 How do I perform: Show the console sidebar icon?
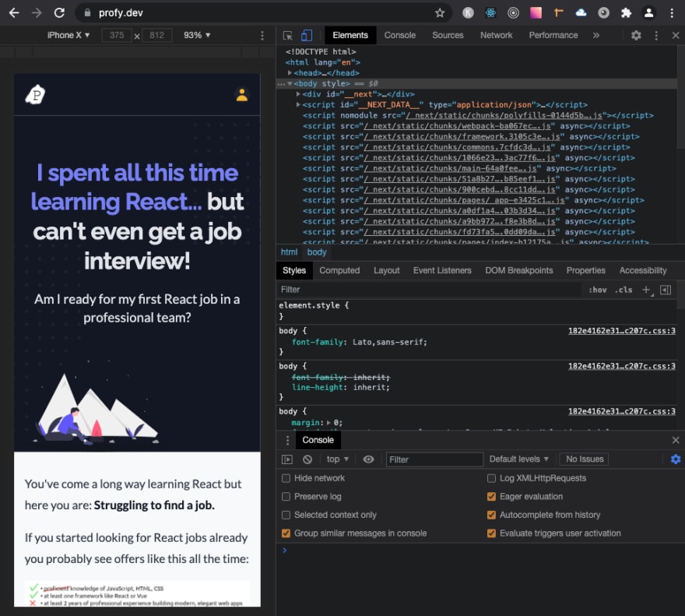click(287, 459)
